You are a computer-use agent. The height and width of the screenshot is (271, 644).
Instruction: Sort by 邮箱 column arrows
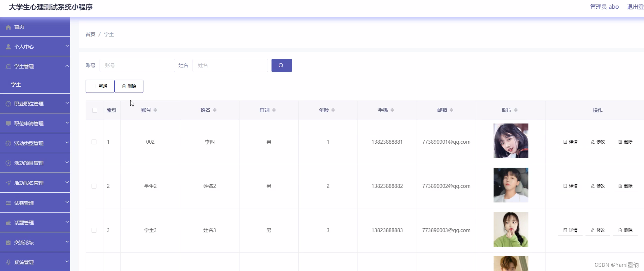pyautogui.click(x=451, y=110)
